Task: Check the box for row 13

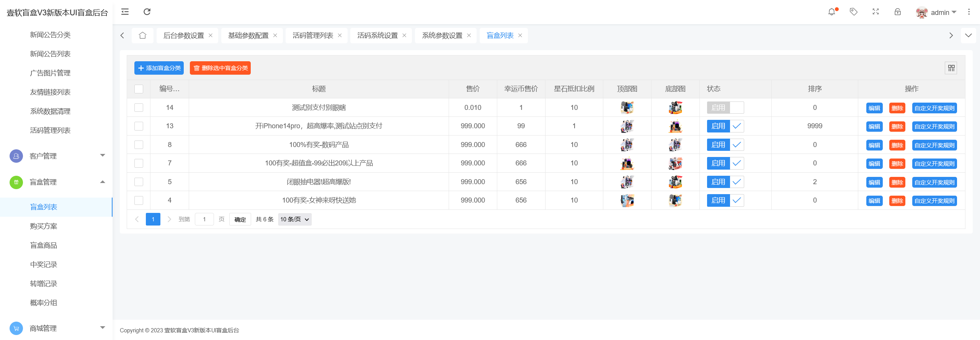Action: pyautogui.click(x=139, y=126)
